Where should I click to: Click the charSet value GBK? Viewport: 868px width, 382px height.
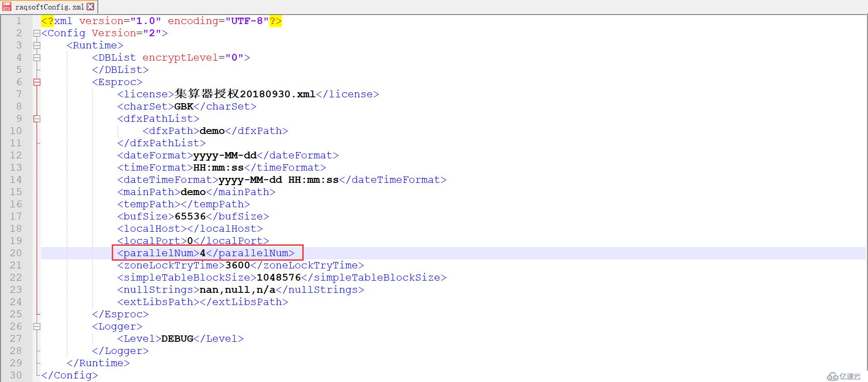tap(184, 106)
